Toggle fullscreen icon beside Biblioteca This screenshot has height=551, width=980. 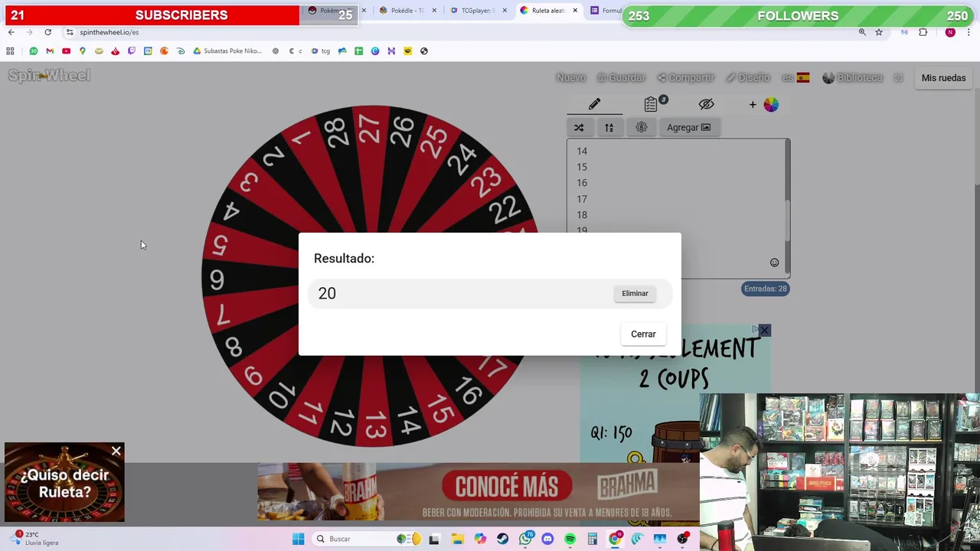click(899, 77)
